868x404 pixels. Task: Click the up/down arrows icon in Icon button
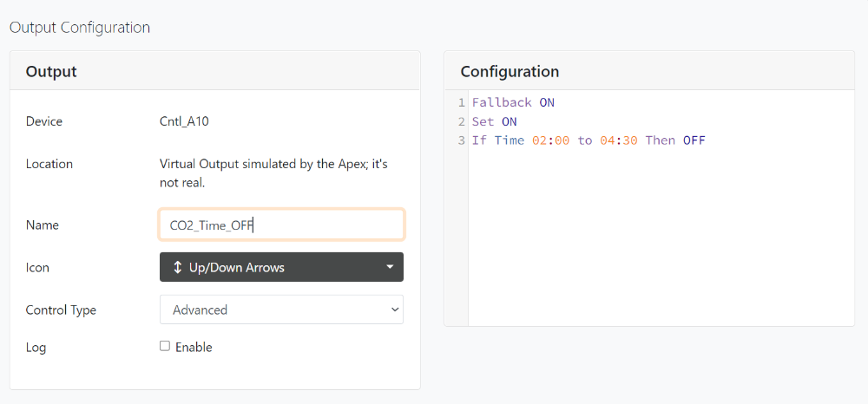177,267
